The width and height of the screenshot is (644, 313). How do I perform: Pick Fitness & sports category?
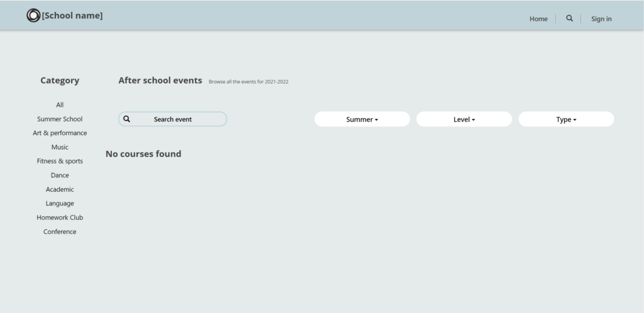pos(60,162)
